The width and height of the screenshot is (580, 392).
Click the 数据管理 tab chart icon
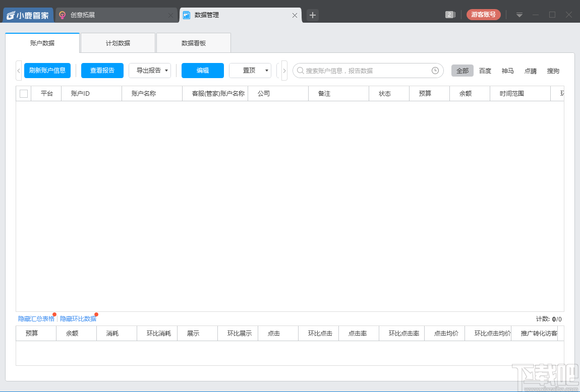186,15
